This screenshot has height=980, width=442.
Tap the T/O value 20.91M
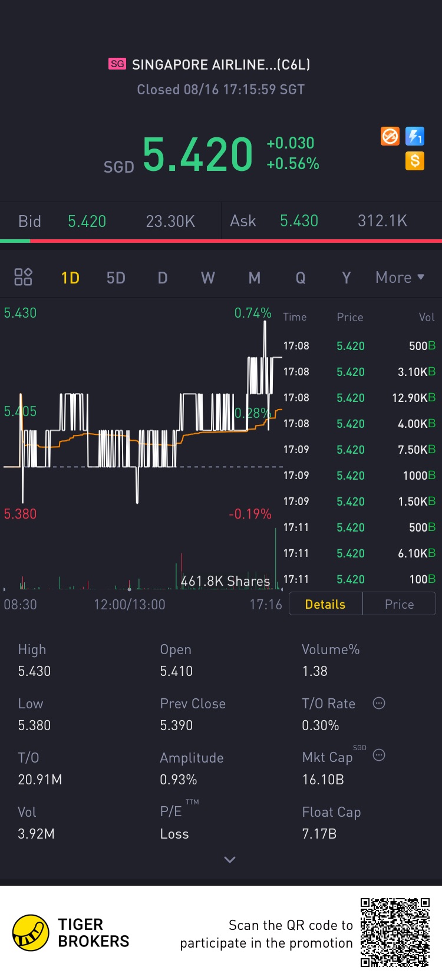(40, 780)
